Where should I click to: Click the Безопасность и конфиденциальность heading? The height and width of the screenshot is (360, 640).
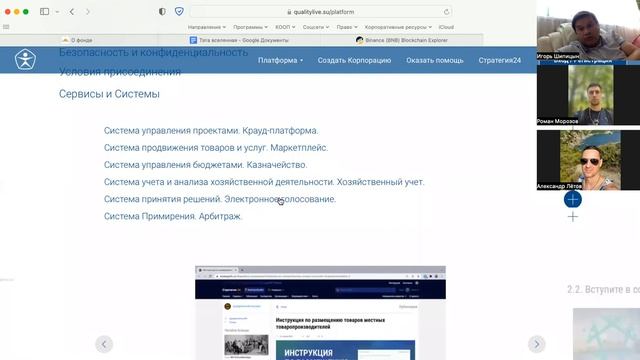click(x=153, y=52)
